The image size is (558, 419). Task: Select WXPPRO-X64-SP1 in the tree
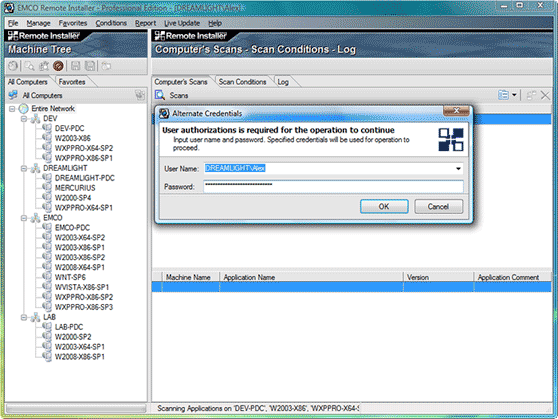click(x=84, y=208)
